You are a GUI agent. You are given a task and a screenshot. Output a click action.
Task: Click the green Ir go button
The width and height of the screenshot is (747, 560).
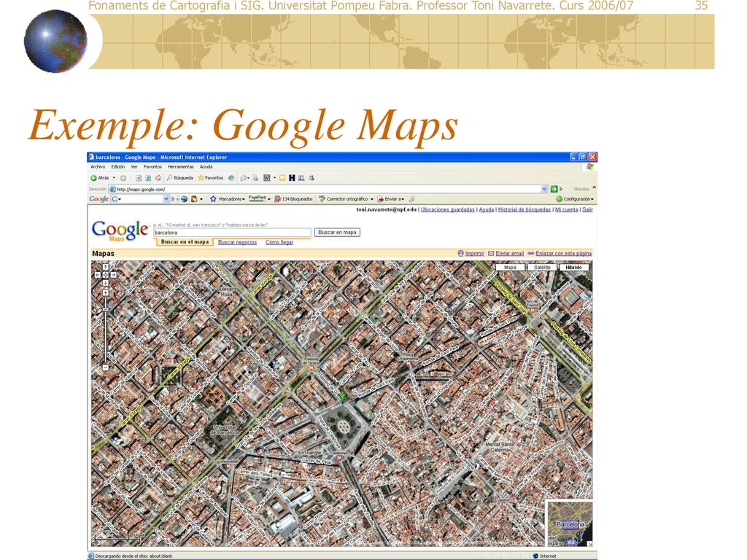[x=554, y=189]
